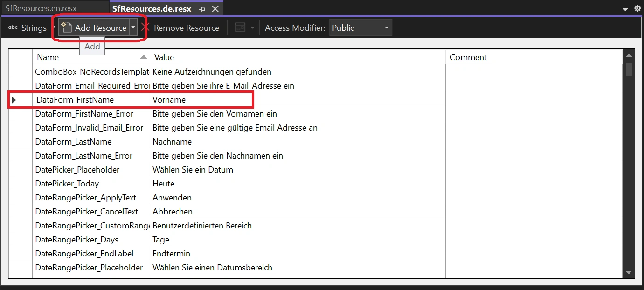Image resolution: width=644 pixels, height=290 pixels.
Task: Click the row header of DataForm_LastName row
Action: coord(21,142)
